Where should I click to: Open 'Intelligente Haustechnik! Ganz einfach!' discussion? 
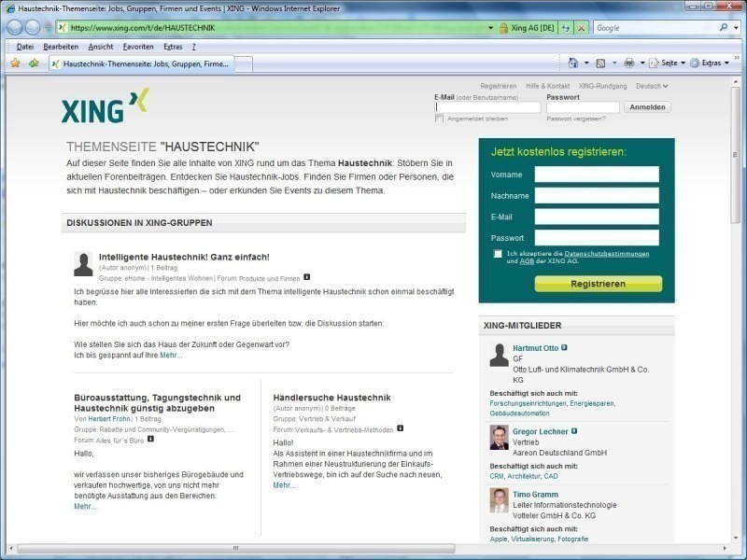(184, 258)
